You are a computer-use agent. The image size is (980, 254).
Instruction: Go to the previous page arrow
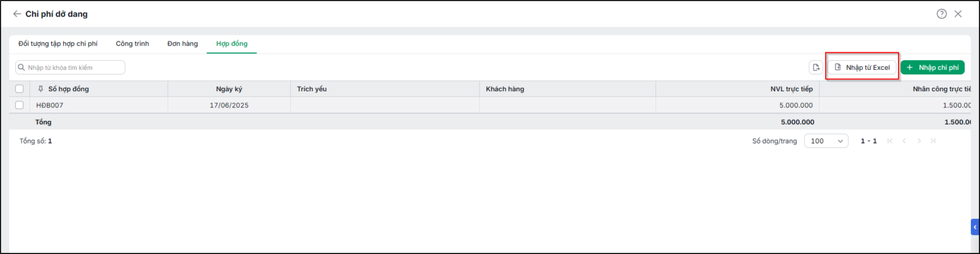[x=904, y=141]
